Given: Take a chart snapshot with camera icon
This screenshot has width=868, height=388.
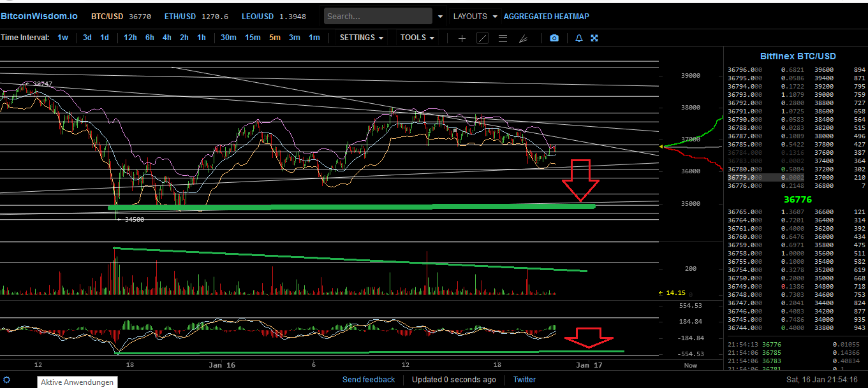Looking at the screenshot, I should [554, 38].
